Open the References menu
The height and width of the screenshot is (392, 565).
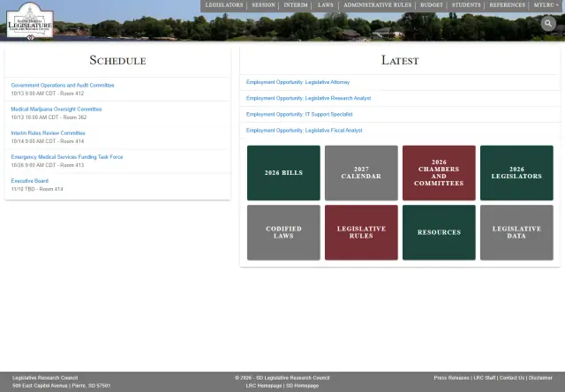pyautogui.click(x=507, y=5)
